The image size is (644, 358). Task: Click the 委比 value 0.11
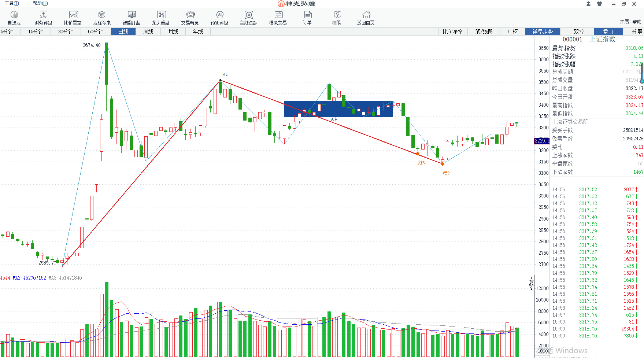638,147
